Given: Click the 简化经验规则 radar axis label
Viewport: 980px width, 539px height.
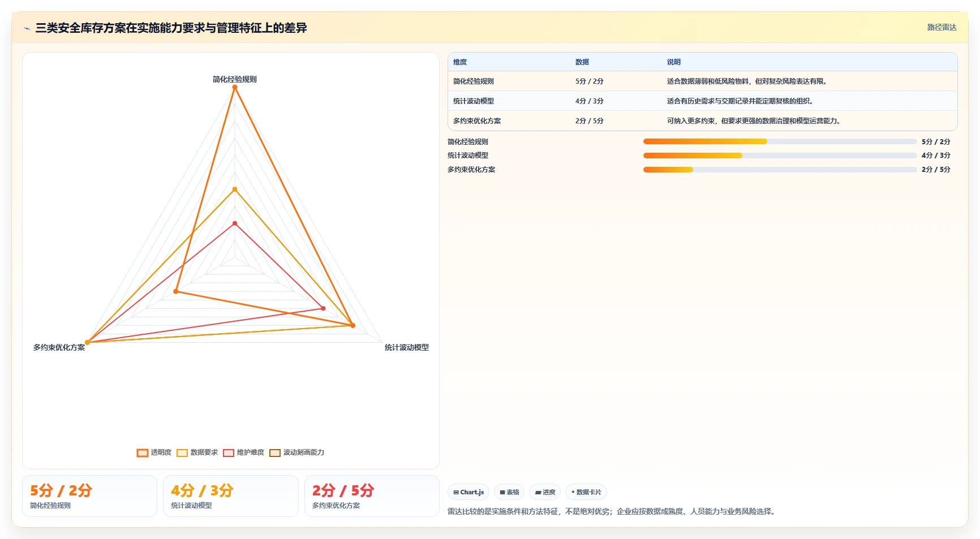Looking at the screenshot, I should click(x=235, y=79).
